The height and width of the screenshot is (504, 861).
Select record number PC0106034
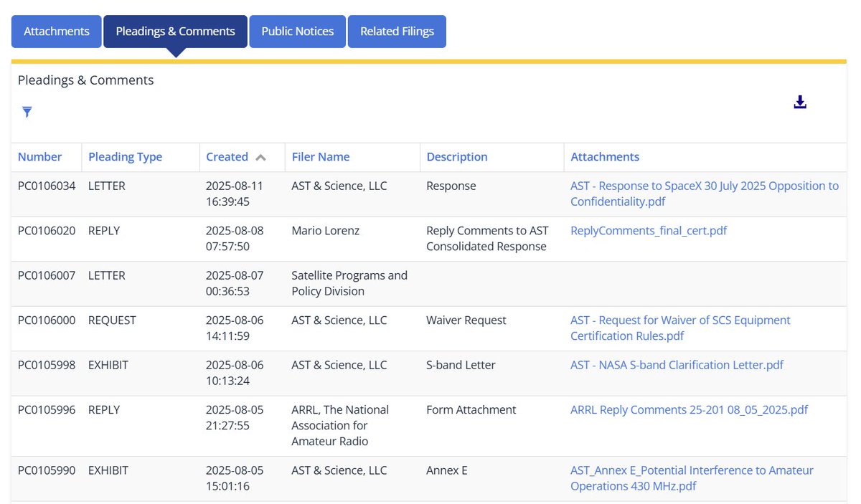click(47, 186)
